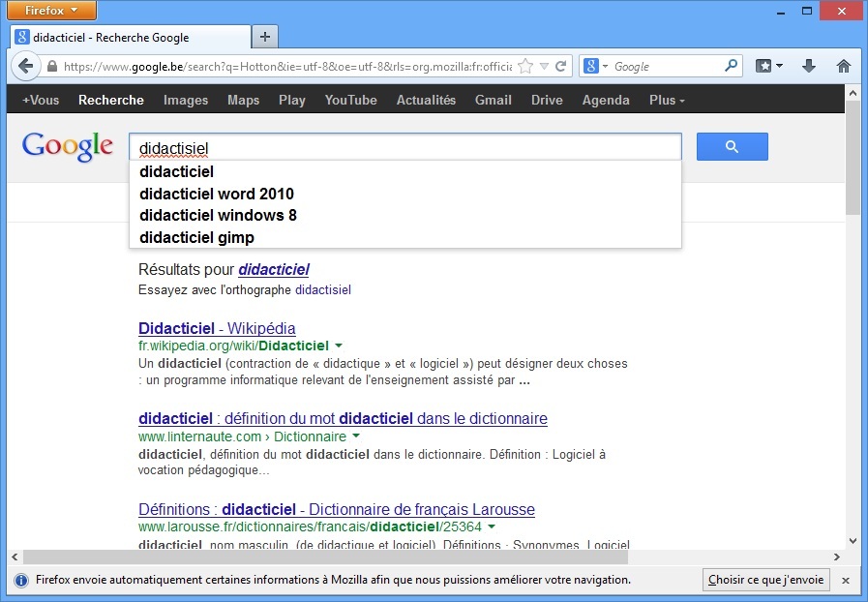The width and height of the screenshot is (868, 602).
Task: Click the horizontal scrollbar thumb
Action: pyautogui.click(x=325, y=557)
